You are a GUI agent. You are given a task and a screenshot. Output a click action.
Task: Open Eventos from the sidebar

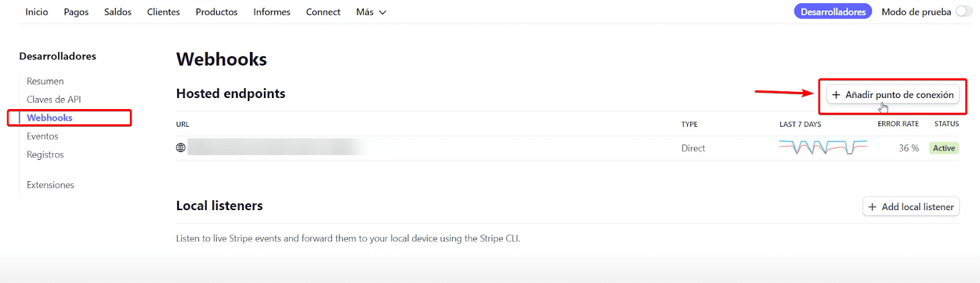(42, 137)
